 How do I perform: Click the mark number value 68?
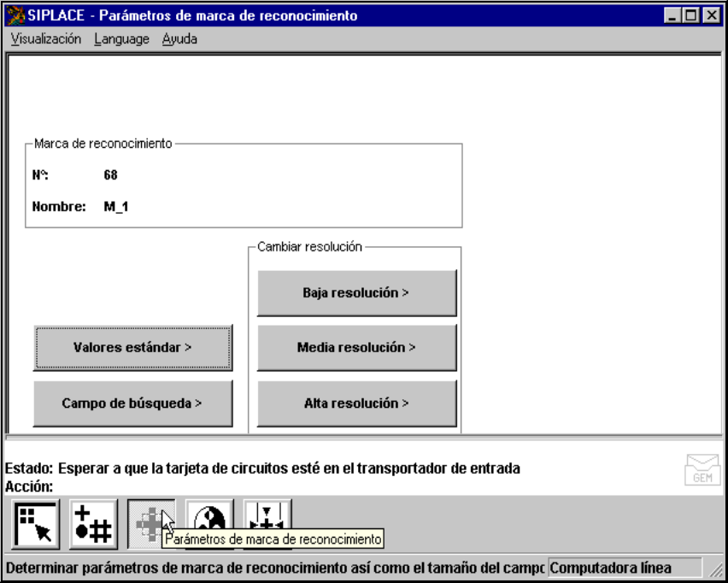coord(110,175)
